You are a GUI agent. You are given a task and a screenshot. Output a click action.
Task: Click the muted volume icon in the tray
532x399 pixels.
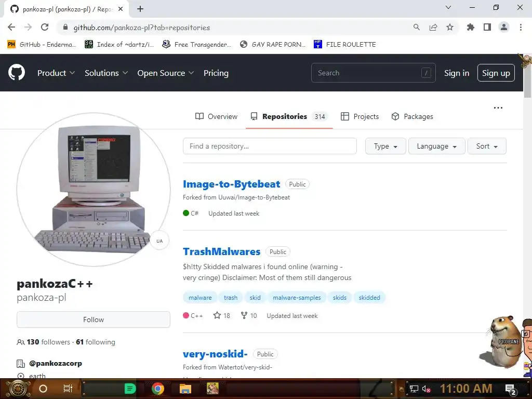(426, 389)
